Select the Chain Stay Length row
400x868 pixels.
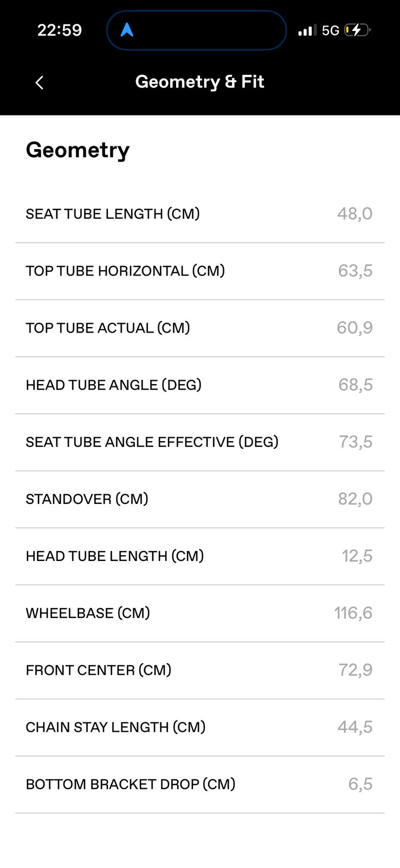[200, 727]
